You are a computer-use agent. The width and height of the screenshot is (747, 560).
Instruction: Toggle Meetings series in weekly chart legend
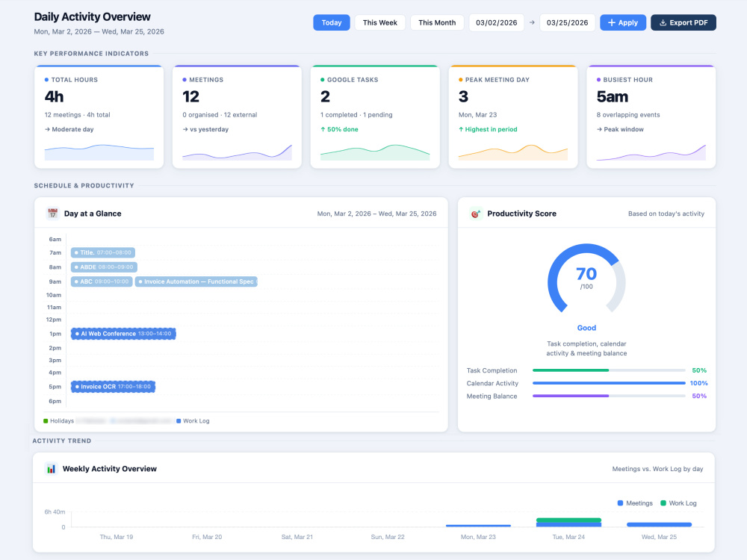(x=635, y=503)
